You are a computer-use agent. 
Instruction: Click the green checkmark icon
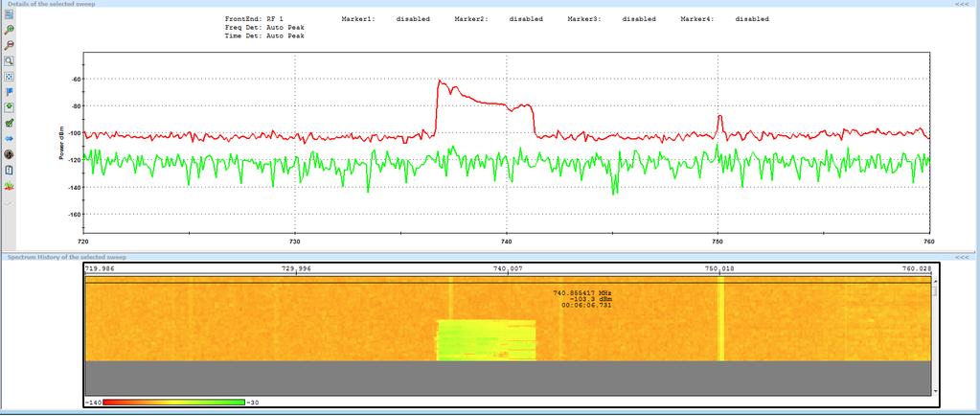point(9,124)
